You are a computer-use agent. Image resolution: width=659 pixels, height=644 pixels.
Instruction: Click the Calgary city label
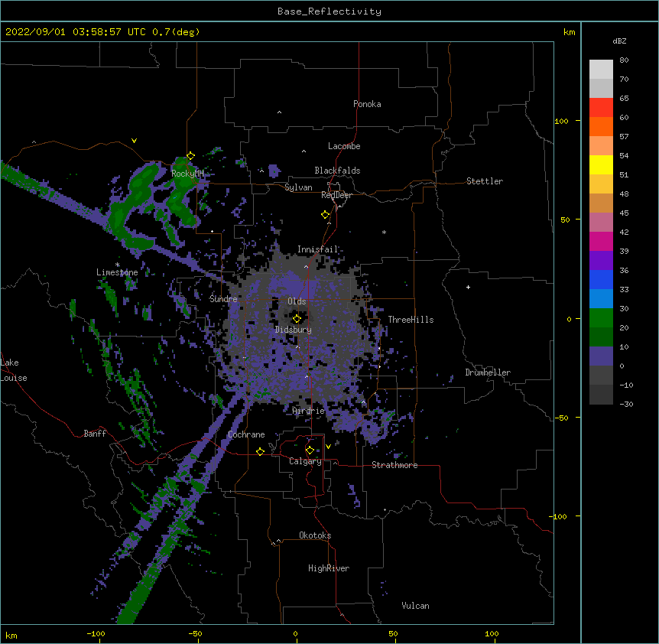point(306,461)
